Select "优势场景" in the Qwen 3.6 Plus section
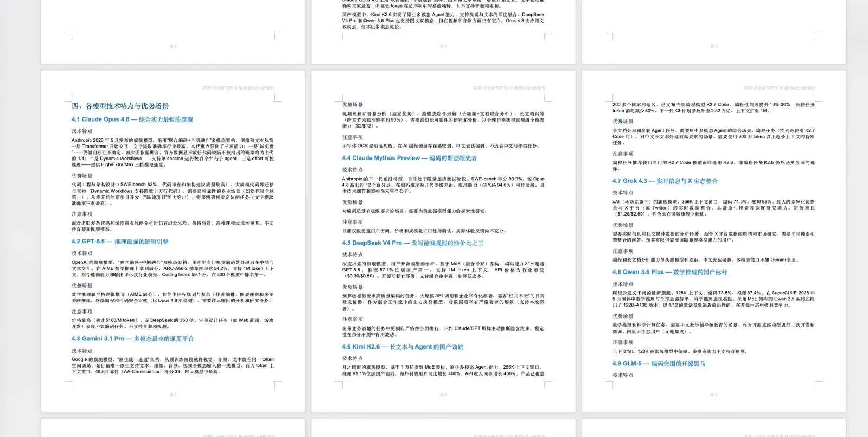The width and height of the screenshot is (868, 437). click(x=623, y=316)
